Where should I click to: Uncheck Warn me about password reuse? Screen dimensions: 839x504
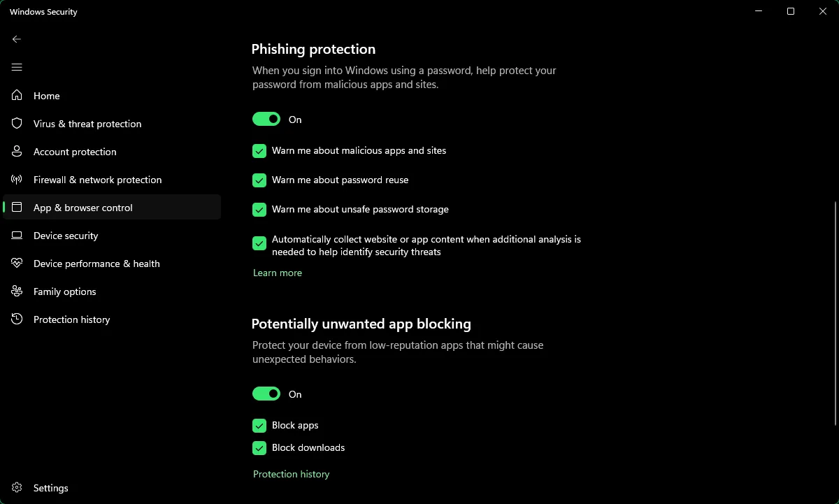click(259, 180)
